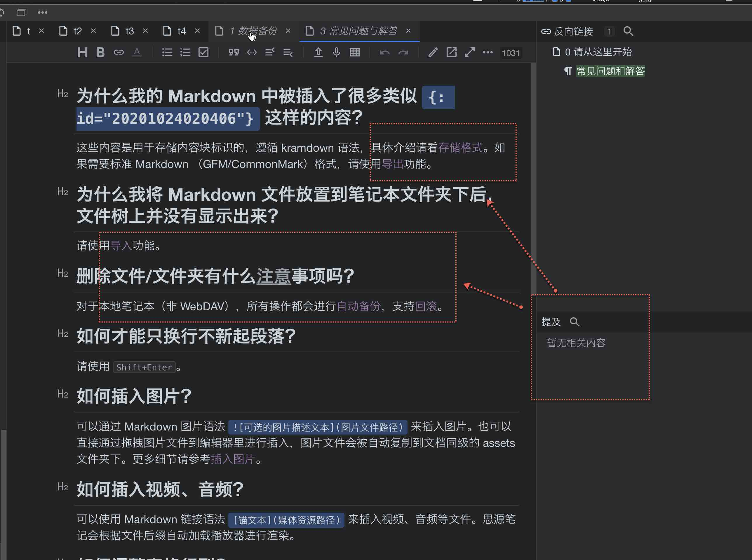752x560 pixels.
Task: Click the font color icon
Action: [x=137, y=52]
